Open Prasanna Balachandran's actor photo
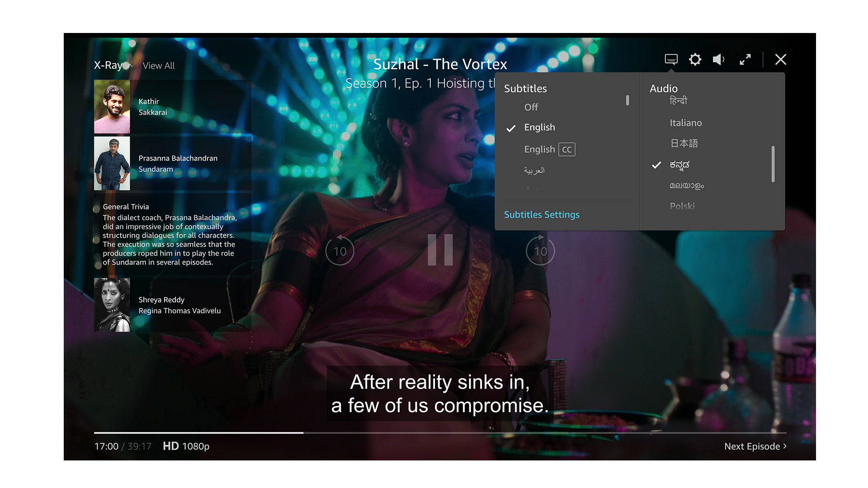This screenshot has height=488, width=868. pyautogui.click(x=112, y=164)
